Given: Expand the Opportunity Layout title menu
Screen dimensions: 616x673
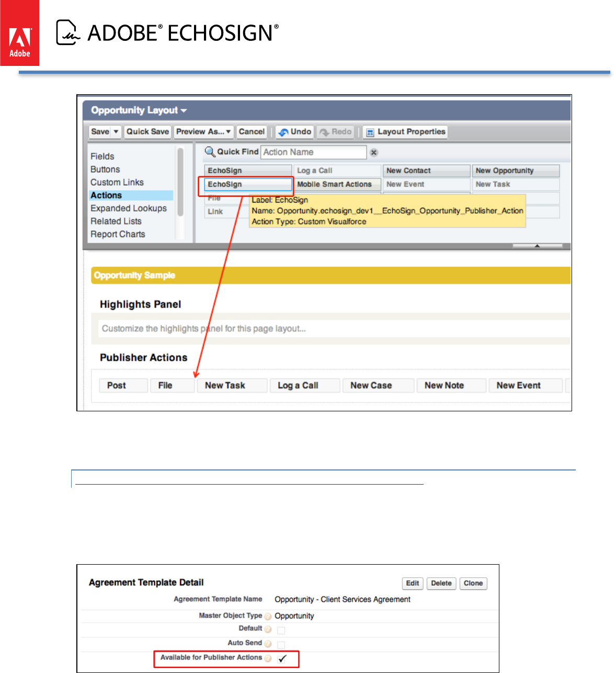Looking at the screenshot, I should [x=184, y=111].
